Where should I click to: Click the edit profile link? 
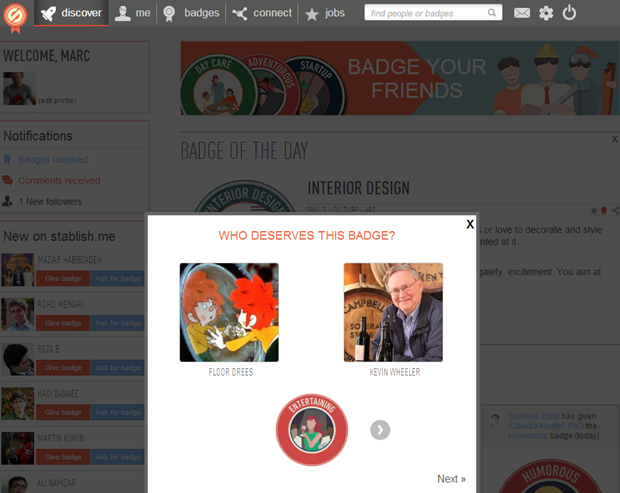coord(57,100)
